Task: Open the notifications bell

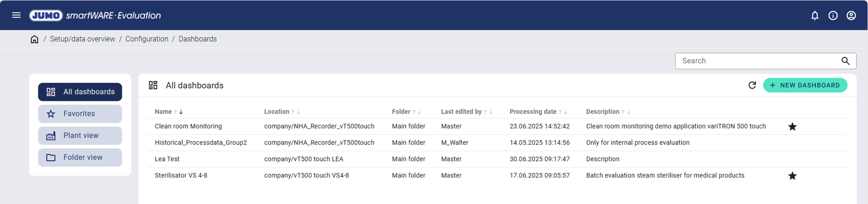Action: (815, 16)
